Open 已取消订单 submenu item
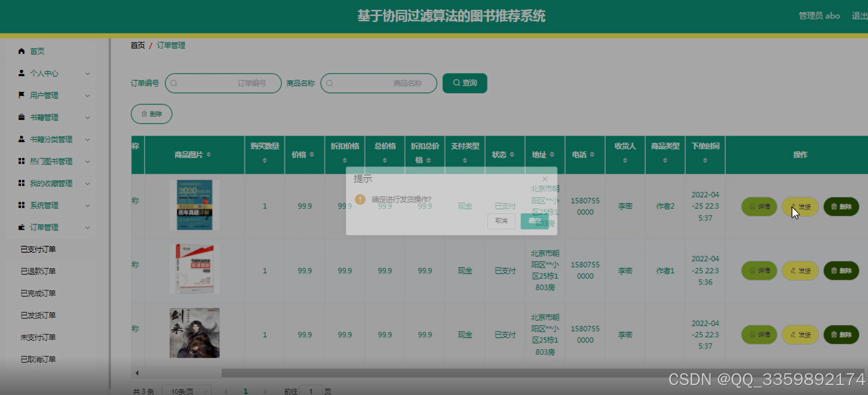This screenshot has height=395, width=868. click(38, 359)
